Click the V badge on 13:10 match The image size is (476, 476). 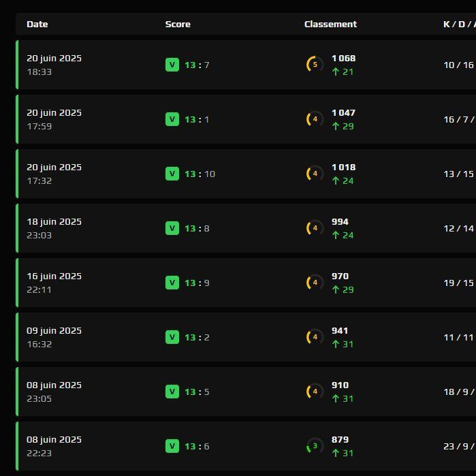coord(172,174)
